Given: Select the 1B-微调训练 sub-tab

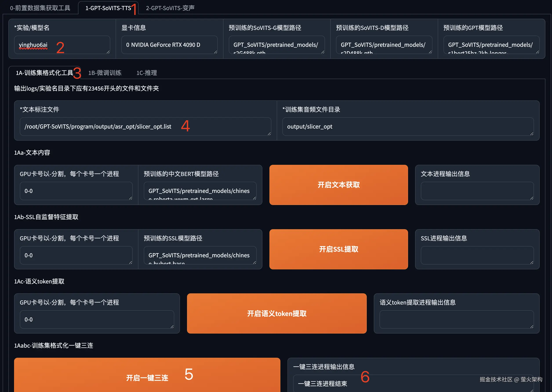Looking at the screenshot, I should [105, 73].
